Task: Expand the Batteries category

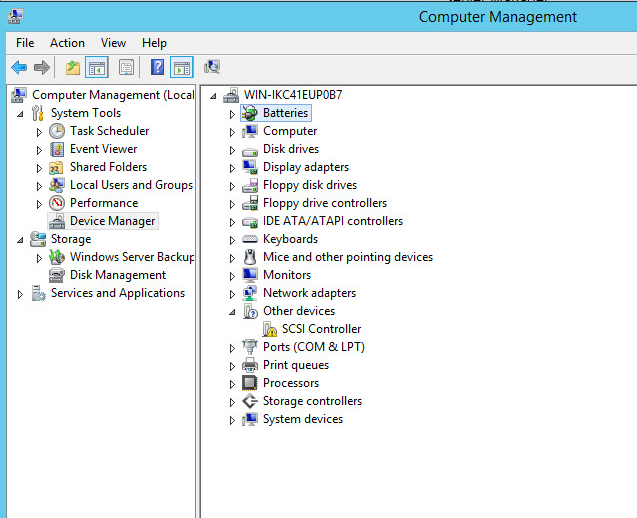Action: [x=232, y=114]
